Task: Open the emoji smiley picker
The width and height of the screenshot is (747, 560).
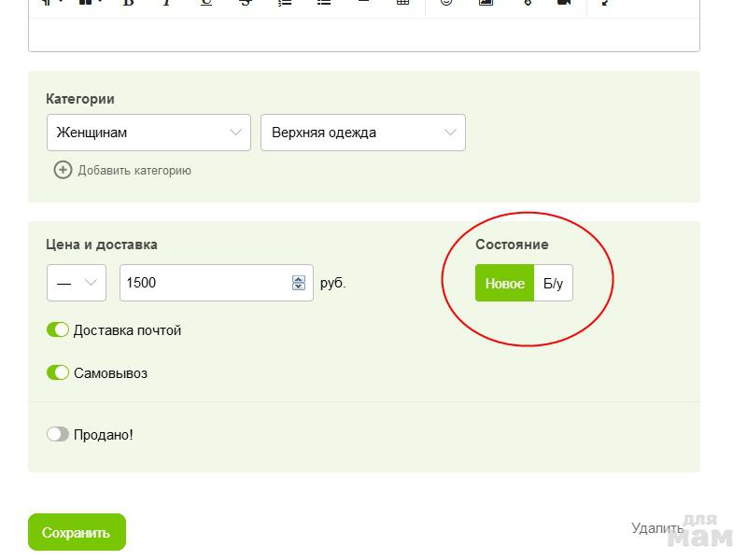Action: [x=446, y=3]
